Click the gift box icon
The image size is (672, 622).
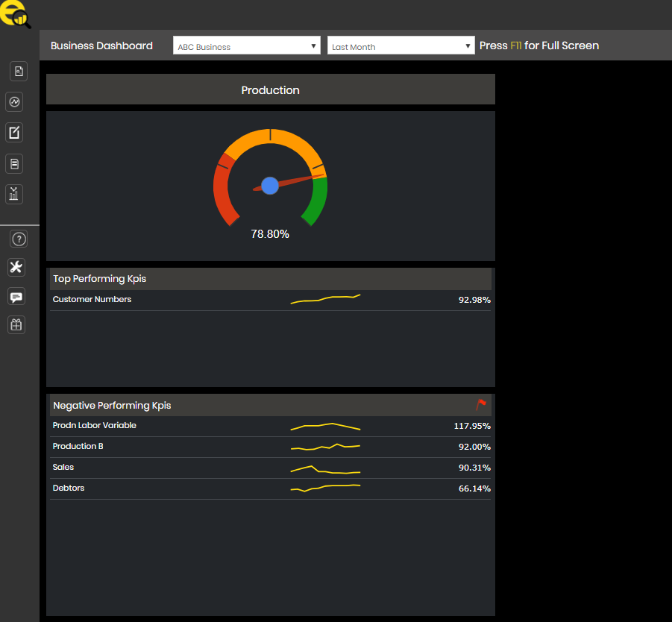(16, 324)
